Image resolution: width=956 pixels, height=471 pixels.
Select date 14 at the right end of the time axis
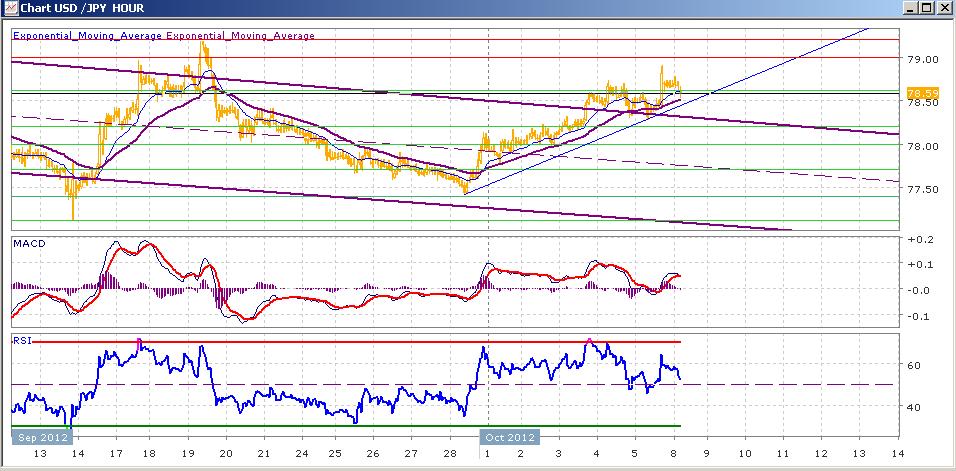click(897, 454)
